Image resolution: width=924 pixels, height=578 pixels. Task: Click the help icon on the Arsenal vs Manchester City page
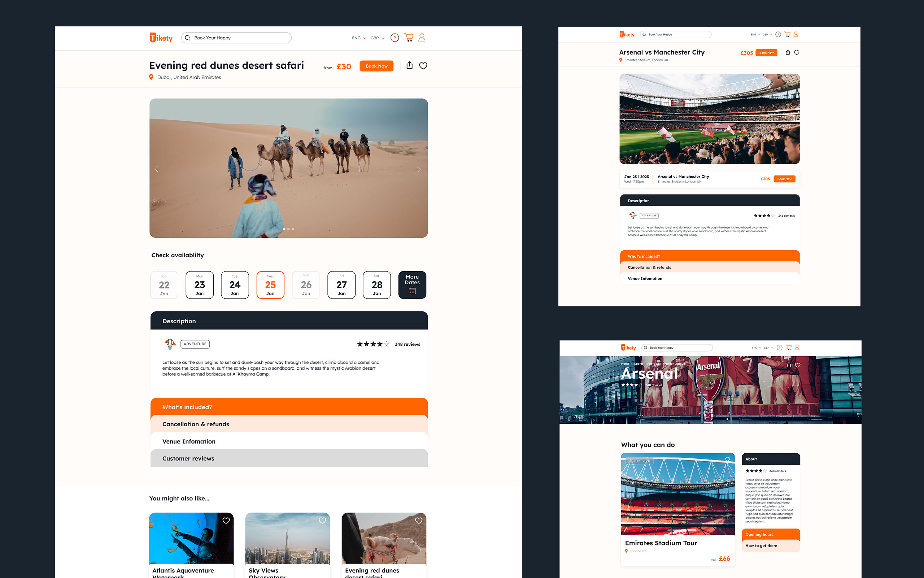pyautogui.click(x=778, y=34)
